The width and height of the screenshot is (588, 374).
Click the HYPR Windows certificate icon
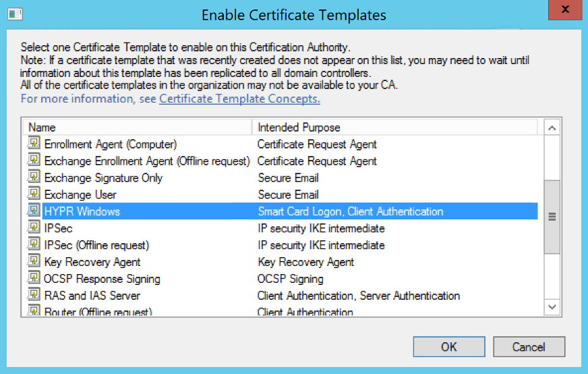click(x=34, y=211)
